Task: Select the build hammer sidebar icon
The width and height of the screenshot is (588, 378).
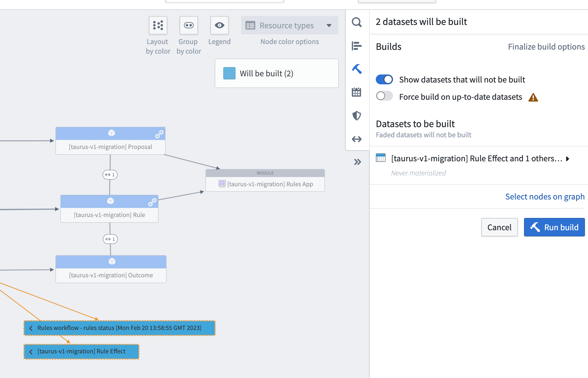Action: [357, 69]
